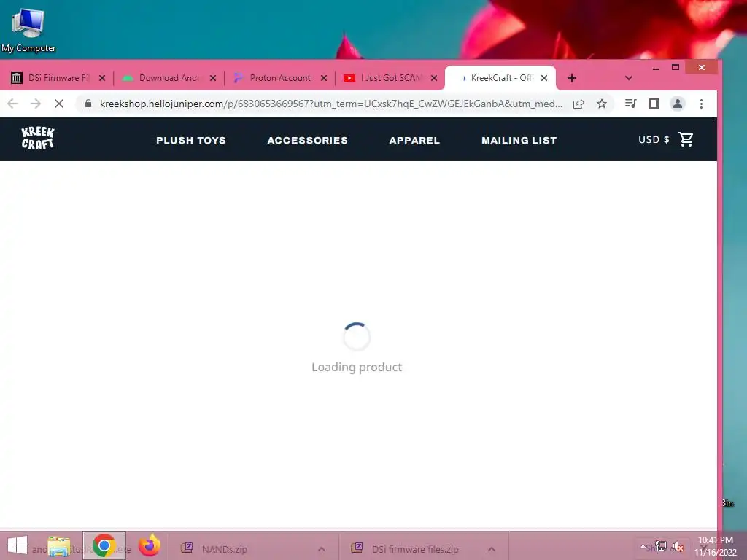747x560 pixels.
Task: Go forward to the next page
Action: (x=36, y=104)
